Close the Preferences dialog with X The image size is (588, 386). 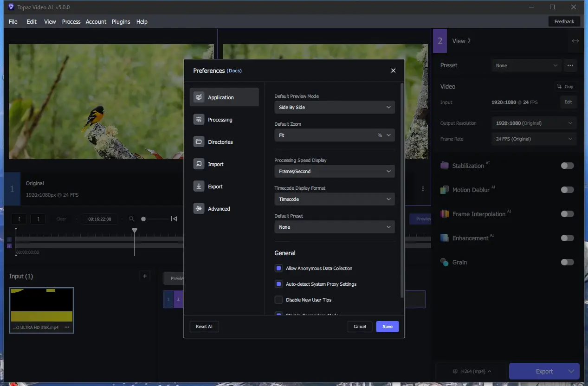[x=393, y=71]
